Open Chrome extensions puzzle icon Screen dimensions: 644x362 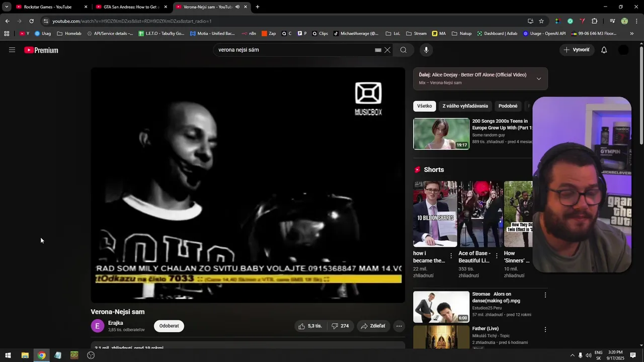(594, 21)
